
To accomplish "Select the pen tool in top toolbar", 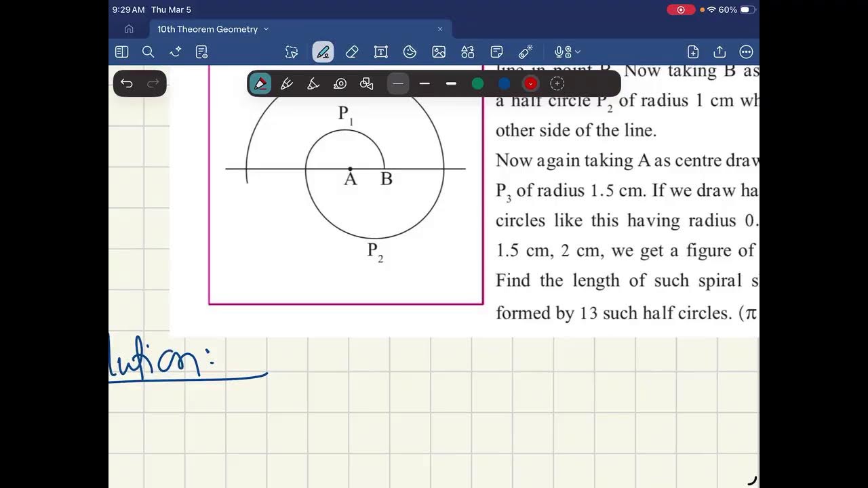I will pyautogui.click(x=323, y=52).
